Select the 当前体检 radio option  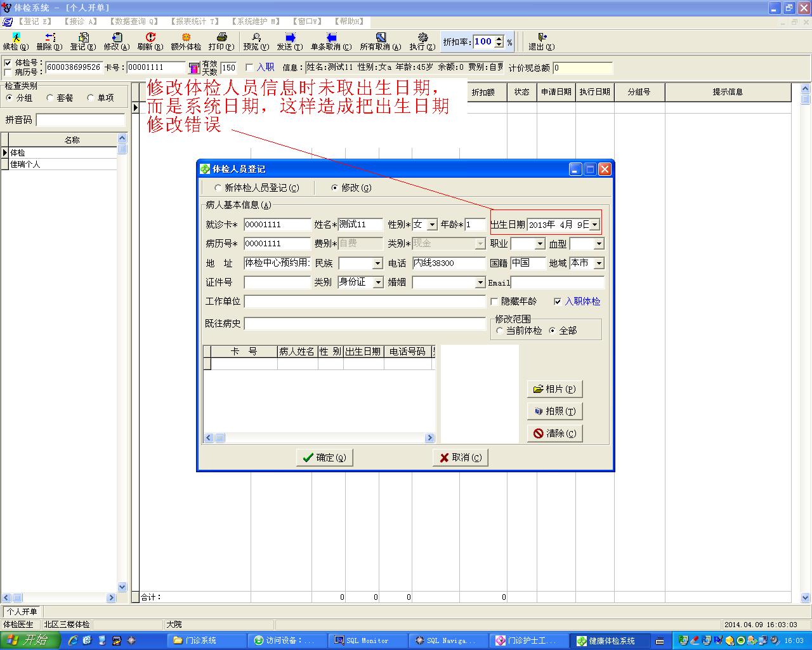pos(500,331)
